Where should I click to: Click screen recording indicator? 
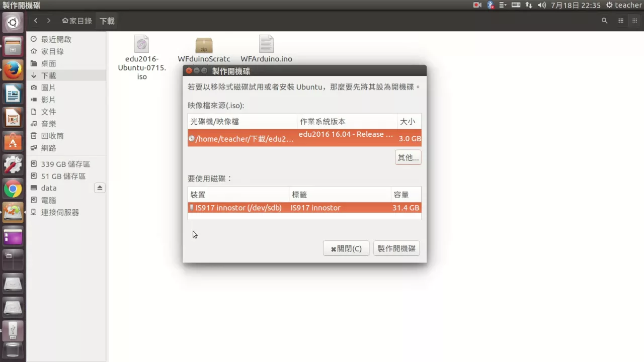[x=477, y=5]
